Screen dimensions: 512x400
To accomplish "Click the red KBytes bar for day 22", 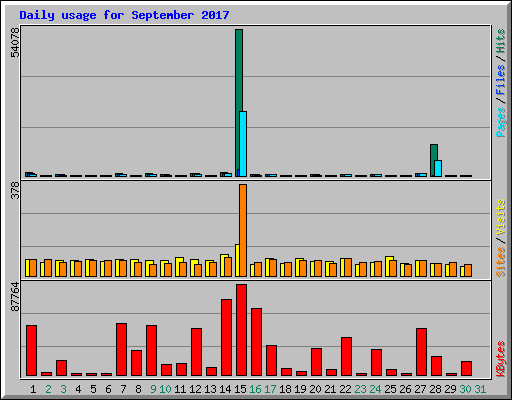I will coord(346,356).
